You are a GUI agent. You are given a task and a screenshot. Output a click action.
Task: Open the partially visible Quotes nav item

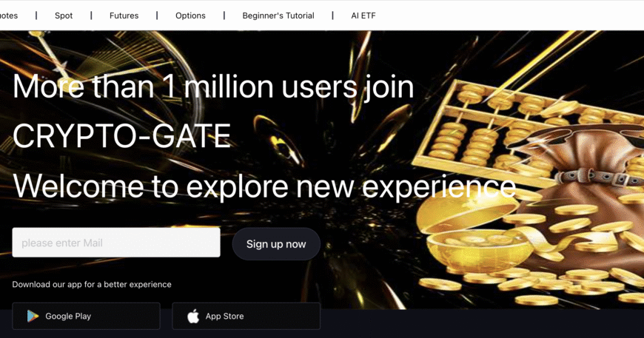(x=8, y=16)
